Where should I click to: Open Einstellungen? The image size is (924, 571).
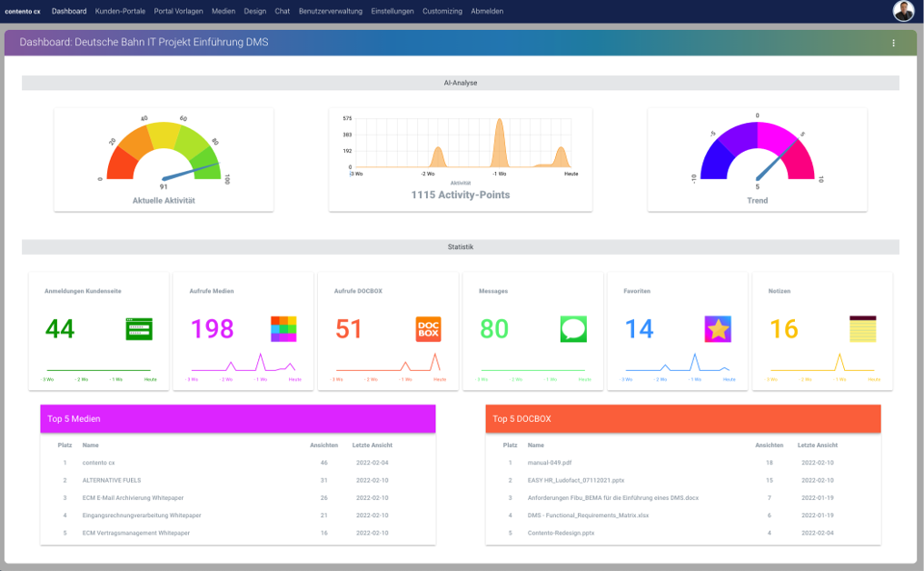pyautogui.click(x=392, y=11)
